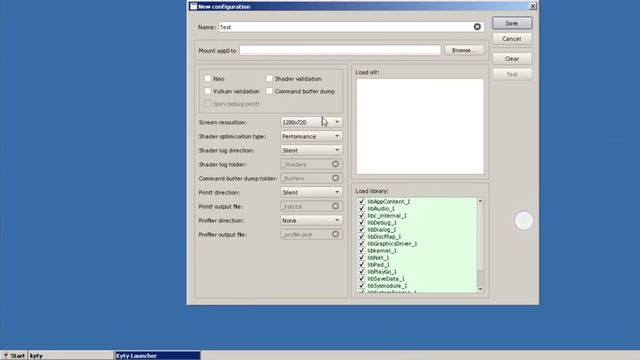Uncheck libPad_1 library

click(361, 264)
